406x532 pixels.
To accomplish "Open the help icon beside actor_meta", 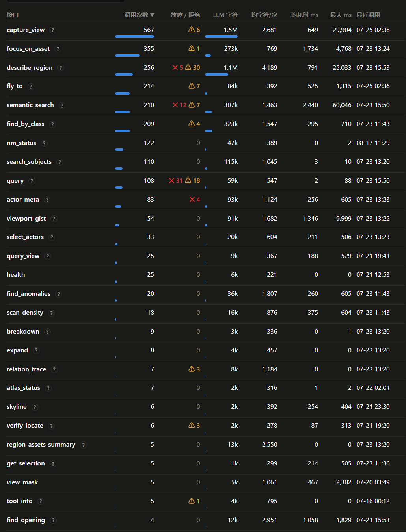I will pos(47,200).
